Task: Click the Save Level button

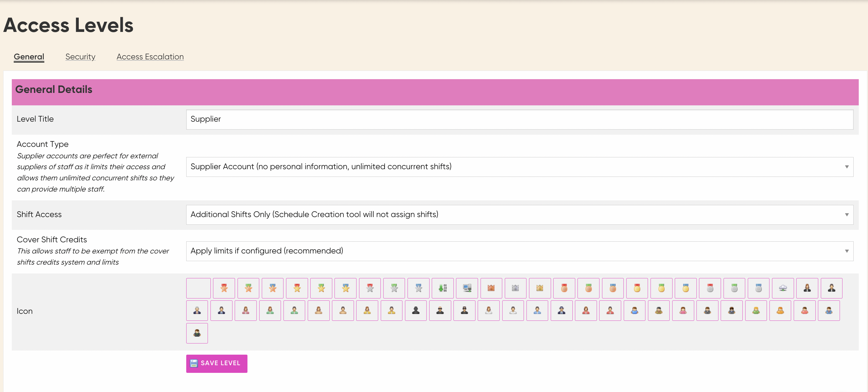Action: pos(217,363)
